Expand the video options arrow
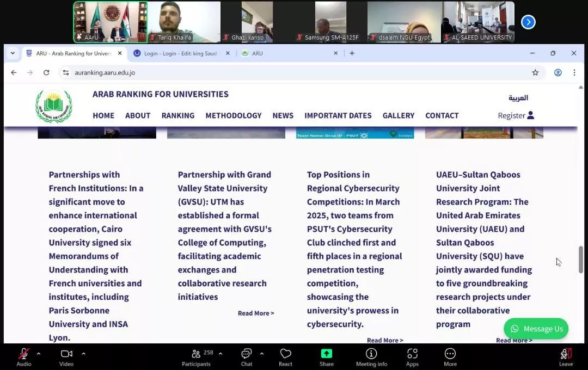The height and width of the screenshot is (370, 588). [83, 353]
